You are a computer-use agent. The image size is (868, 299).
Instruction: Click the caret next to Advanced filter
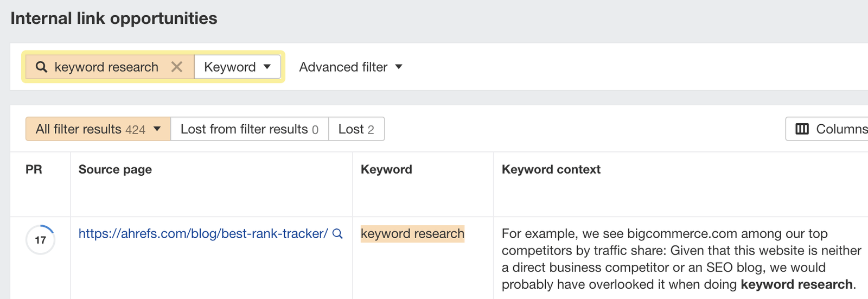coord(399,67)
